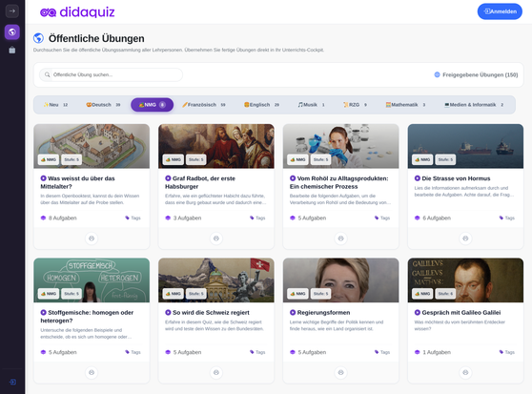Click the search magnifier icon
This screenshot has height=394, width=532.
tap(48, 74)
